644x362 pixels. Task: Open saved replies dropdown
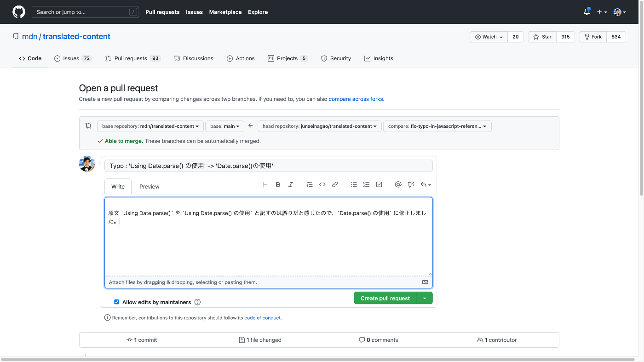[425, 184]
